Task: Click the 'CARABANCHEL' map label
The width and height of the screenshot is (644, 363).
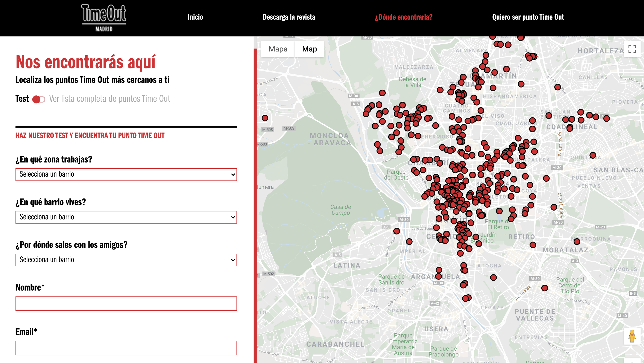Action: (x=335, y=344)
